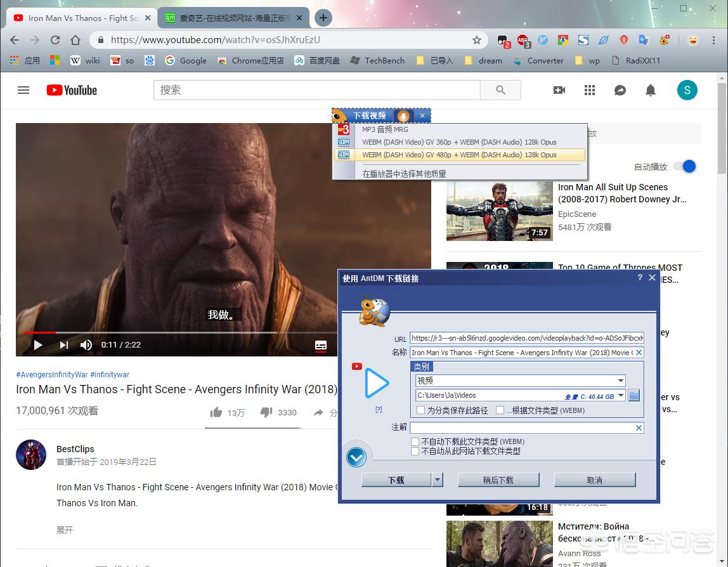The height and width of the screenshot is (567, 728).
Task: Open the download button's dropdown arrow
Action: click(x=438, y=480)
